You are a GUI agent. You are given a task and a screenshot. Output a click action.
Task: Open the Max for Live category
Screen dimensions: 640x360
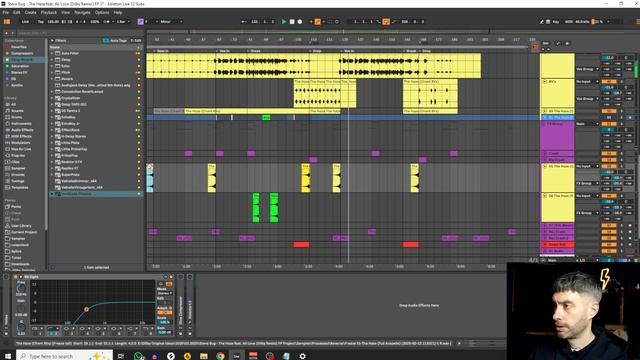20,149
